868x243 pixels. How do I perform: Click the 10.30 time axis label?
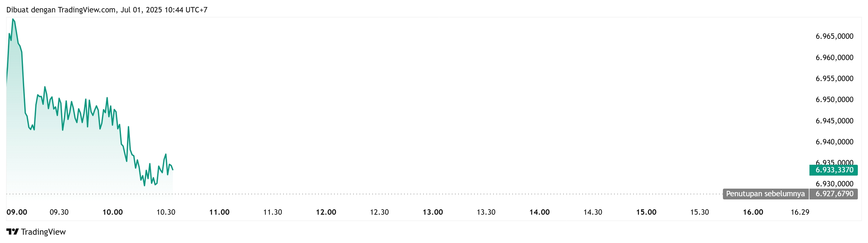pyautogui.click(x=166, y=212)
